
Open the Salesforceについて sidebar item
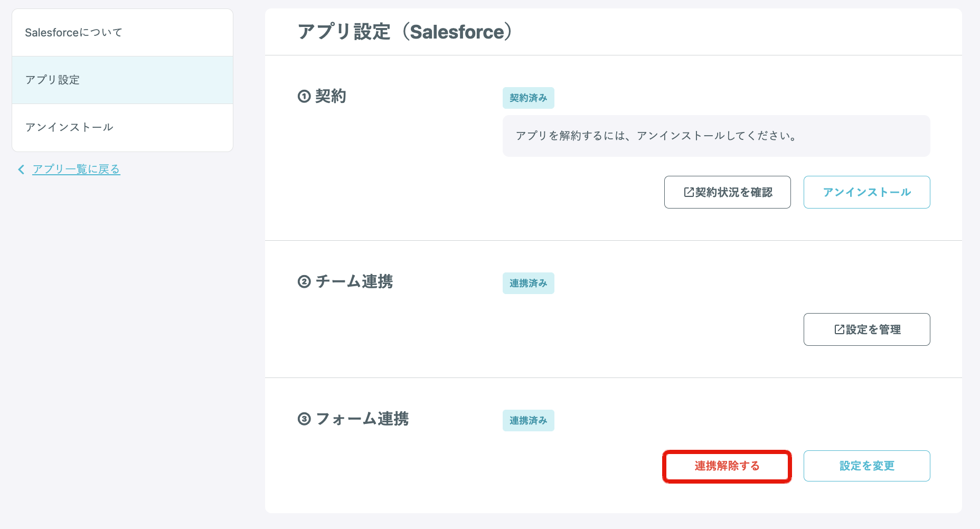(123, 33)
